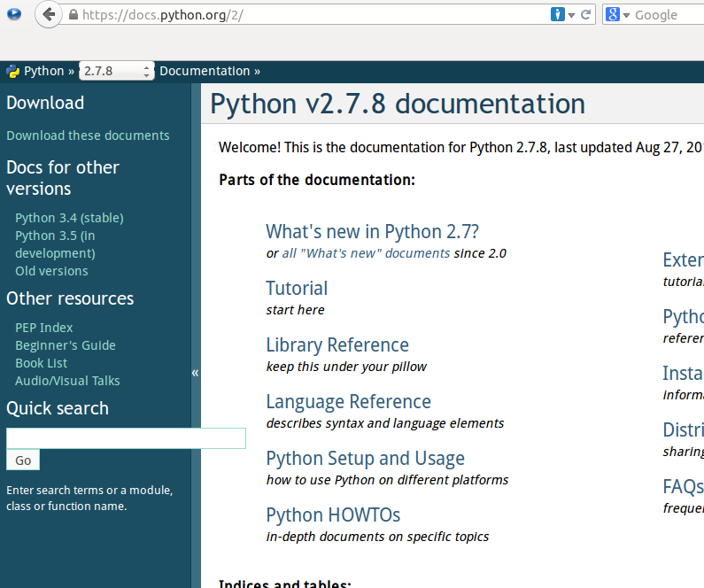Click the Python logo icon in header

[13, 72]
